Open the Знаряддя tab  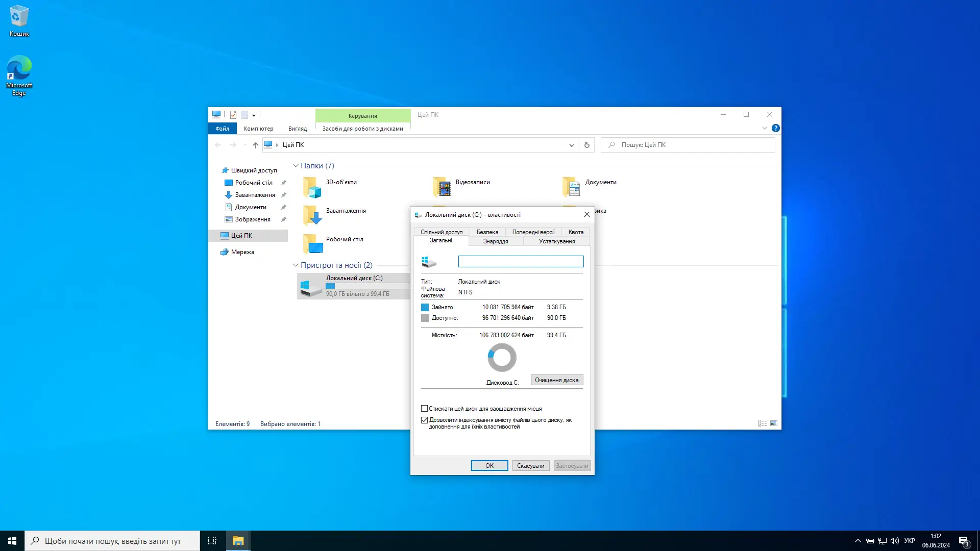point(495,241)
